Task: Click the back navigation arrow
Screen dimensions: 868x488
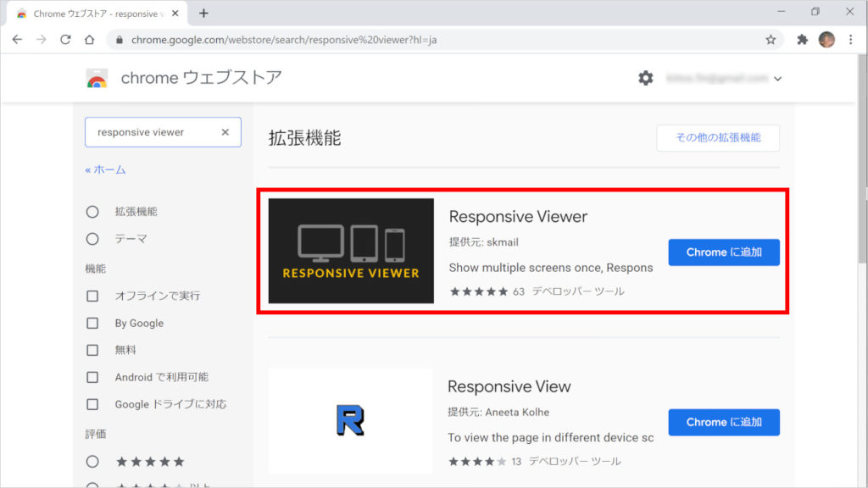Action: pos(17,39)
